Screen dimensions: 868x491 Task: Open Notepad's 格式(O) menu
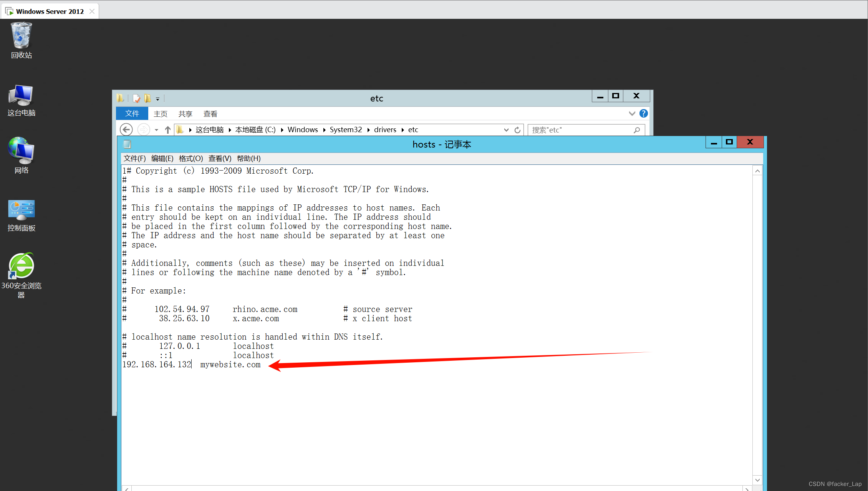190,158
